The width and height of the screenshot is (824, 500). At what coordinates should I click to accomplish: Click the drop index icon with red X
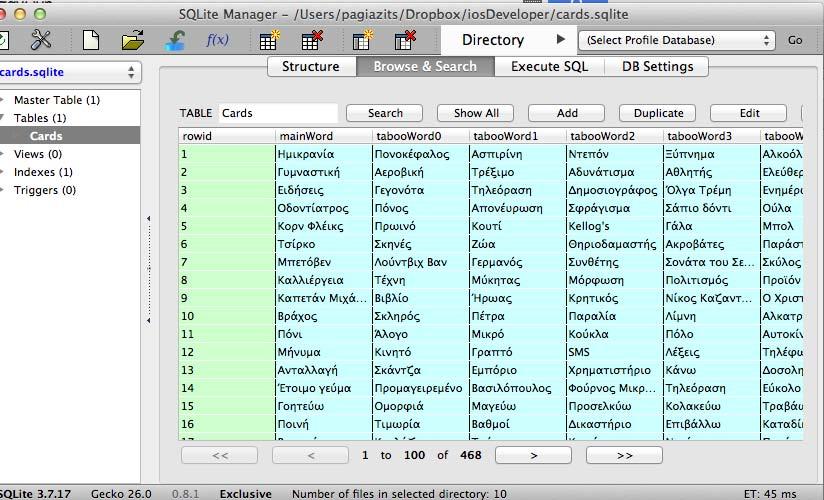click(x=405, y=40)
